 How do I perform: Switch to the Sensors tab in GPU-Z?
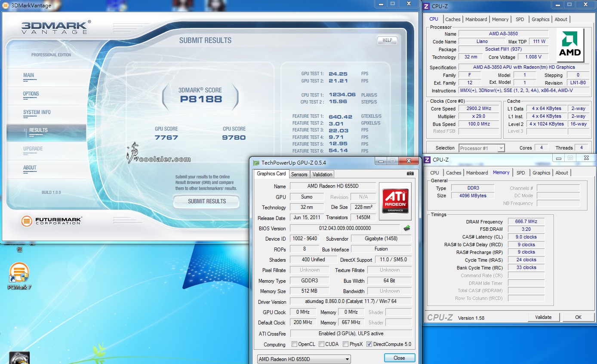(x=299, y=174)
